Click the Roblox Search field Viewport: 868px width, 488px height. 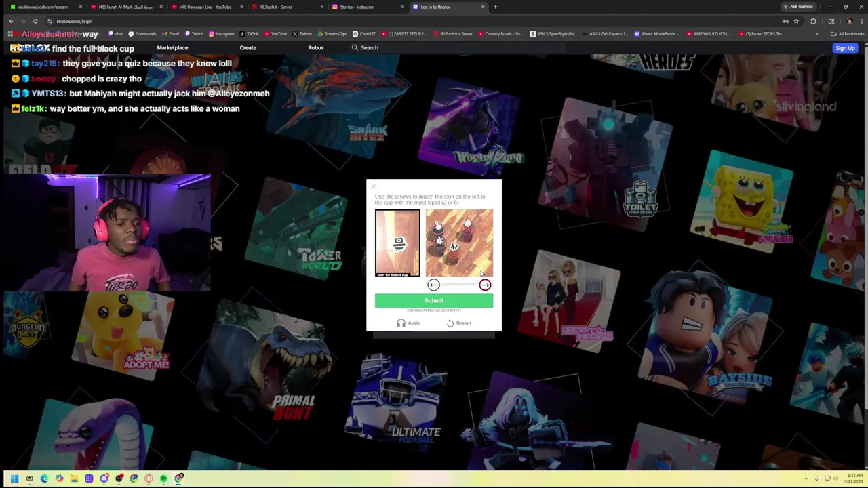click(457, 47)
